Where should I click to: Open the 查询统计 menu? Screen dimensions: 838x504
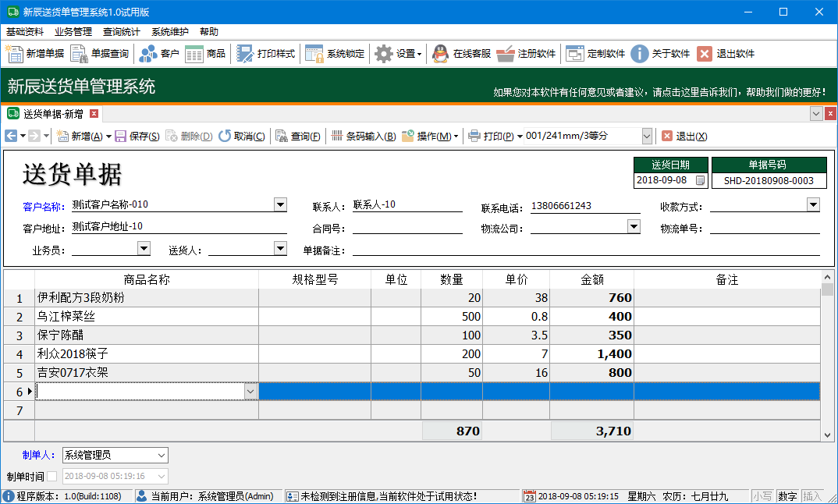(121, 32)
